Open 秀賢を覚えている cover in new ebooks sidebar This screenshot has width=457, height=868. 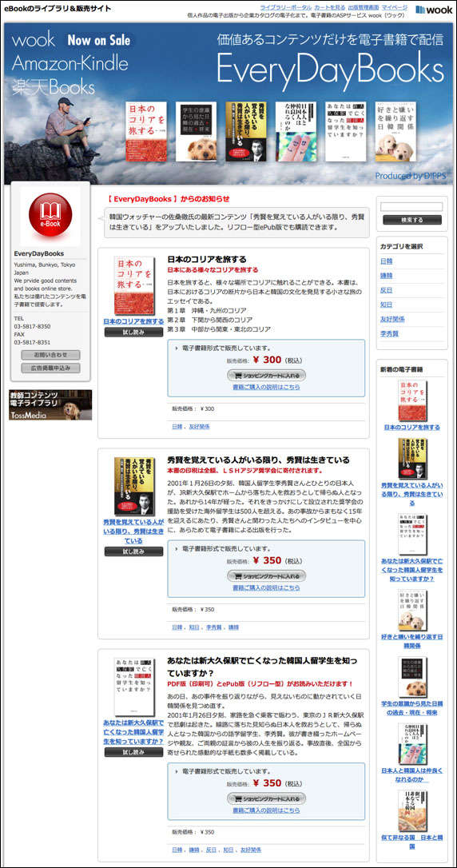412,459
